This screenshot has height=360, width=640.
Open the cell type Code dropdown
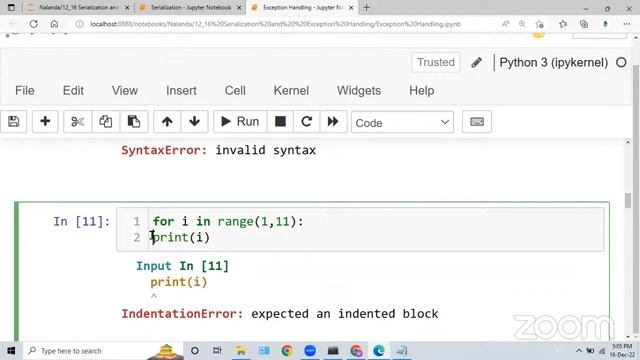(402, 122)
